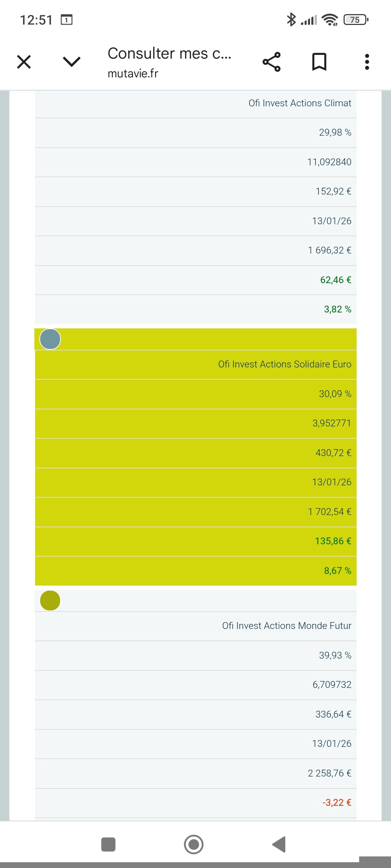Tap the mutavie.fr URL text
Screen dimensions: 391x868
point(133,73)
